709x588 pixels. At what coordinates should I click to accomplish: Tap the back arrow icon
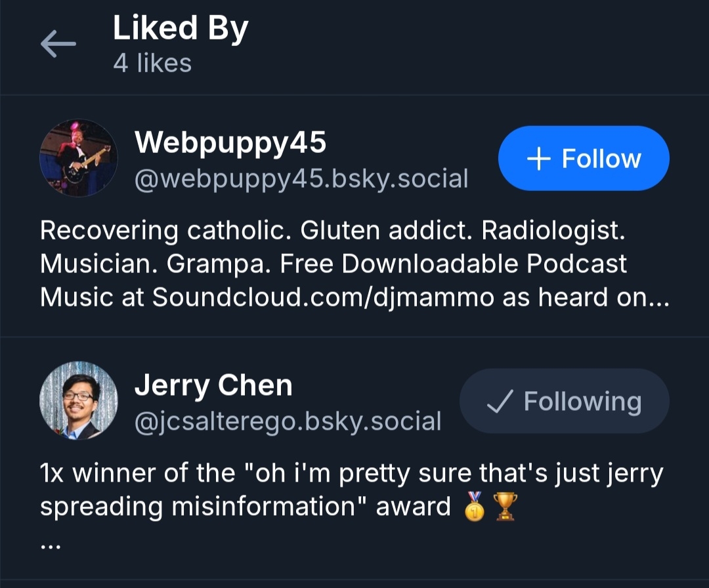click(x=58, y=45)
